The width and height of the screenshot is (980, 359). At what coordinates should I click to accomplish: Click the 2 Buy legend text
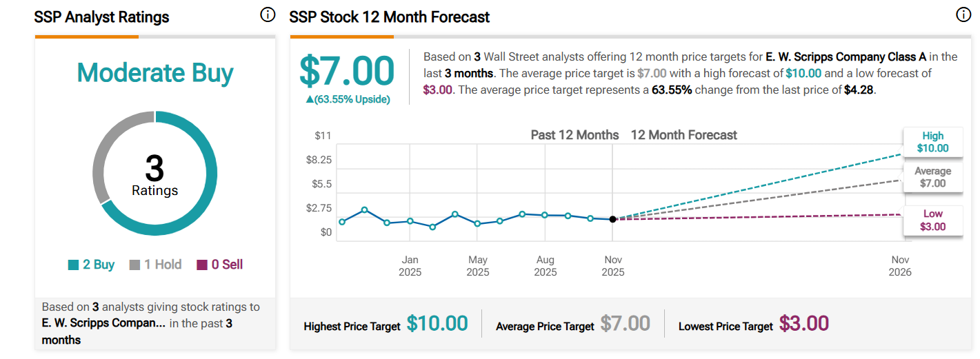pyautogui.click(x=99, y=265)
